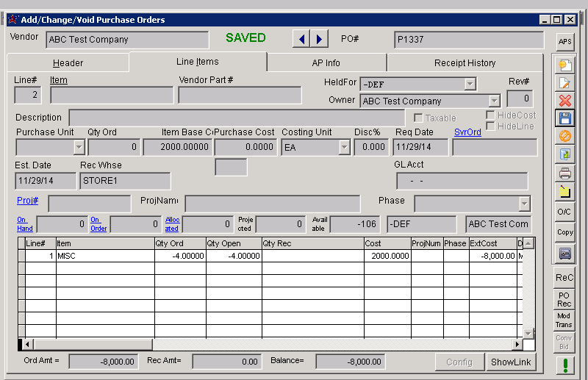This screenshot has height=380, width=588.
Task: Toggle the HideLine checkbox
Action: click(x=490, y=126)
